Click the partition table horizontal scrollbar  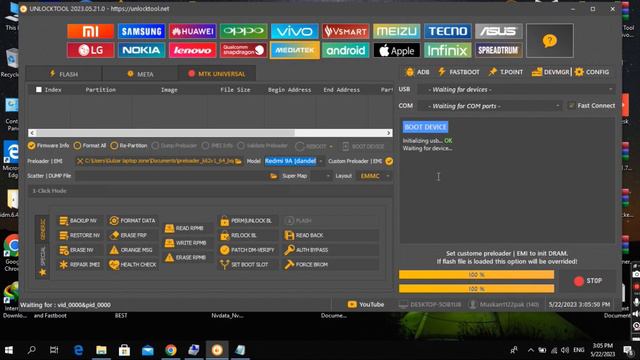[x=165, y=133]
